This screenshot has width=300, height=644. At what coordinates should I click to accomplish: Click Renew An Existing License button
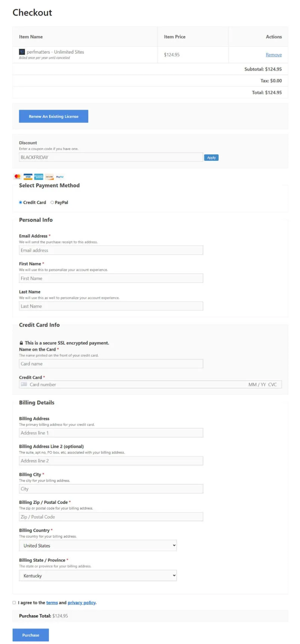(54, 116)
